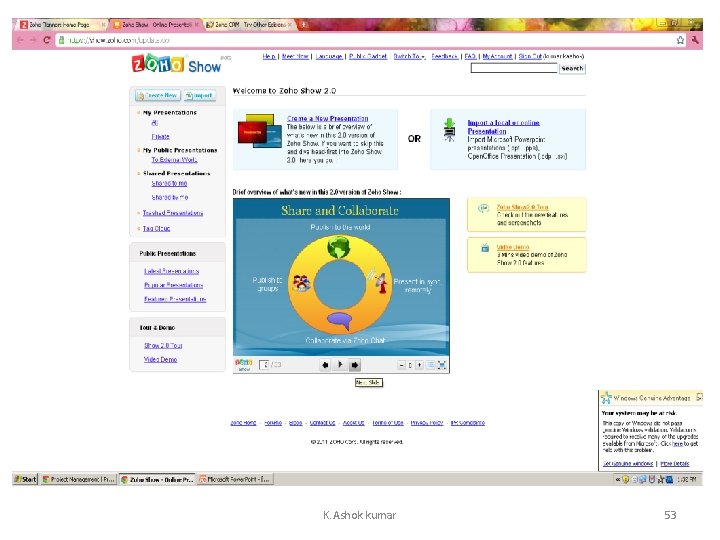
Task: Play the slideshow in viewer
Action: coord(340,365)
